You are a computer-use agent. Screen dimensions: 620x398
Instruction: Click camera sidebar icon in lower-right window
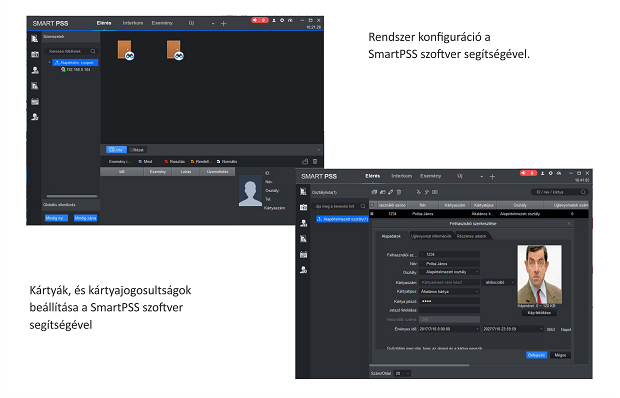pyautogui.click(x=303, y=207)
